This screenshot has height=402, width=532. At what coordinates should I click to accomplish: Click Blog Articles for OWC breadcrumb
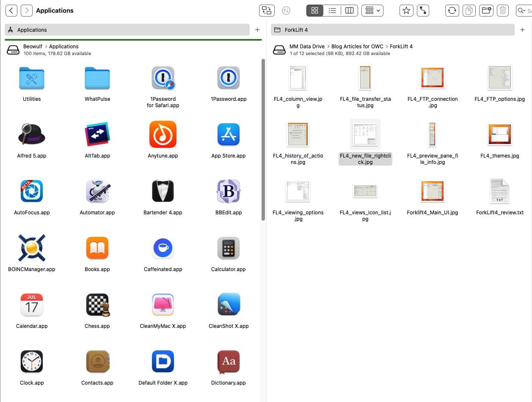tap(357, 47)
